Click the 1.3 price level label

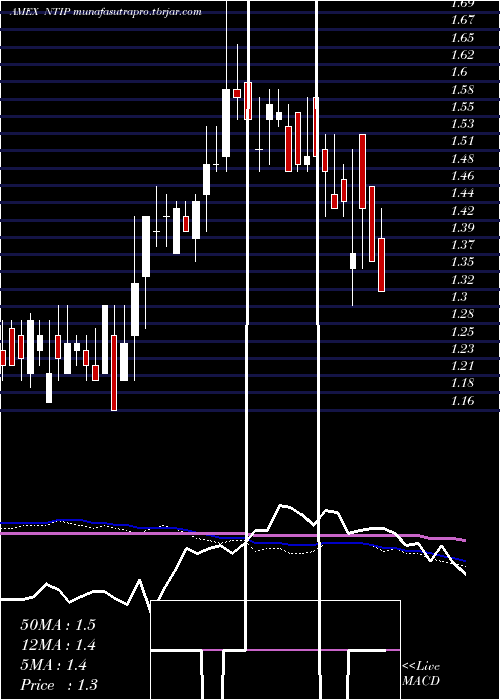pyautogui.click(x=460, y=297)
